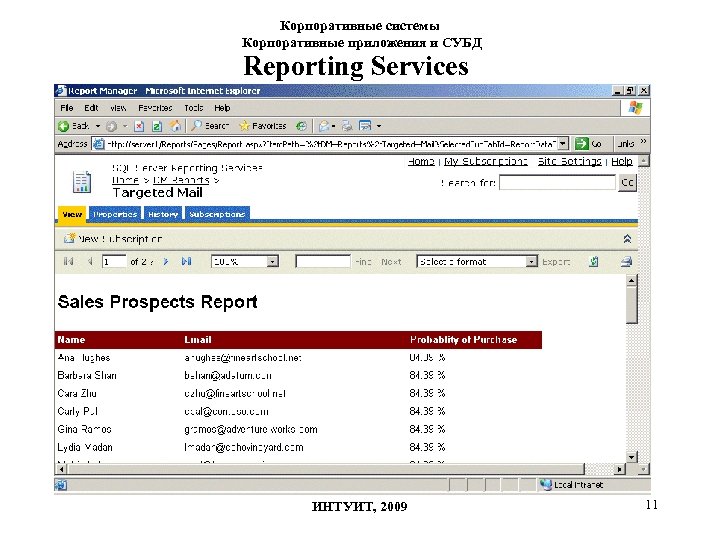Screen dimensions: 720x540
Task: Switch to the Properties tab
Action: click(115, 214)
